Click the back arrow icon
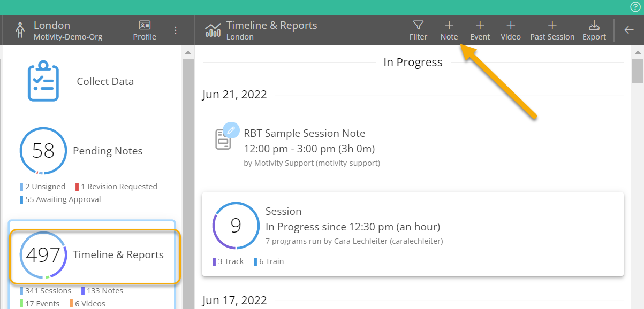This screenshot has height=309, width=644. coord(629,30)
